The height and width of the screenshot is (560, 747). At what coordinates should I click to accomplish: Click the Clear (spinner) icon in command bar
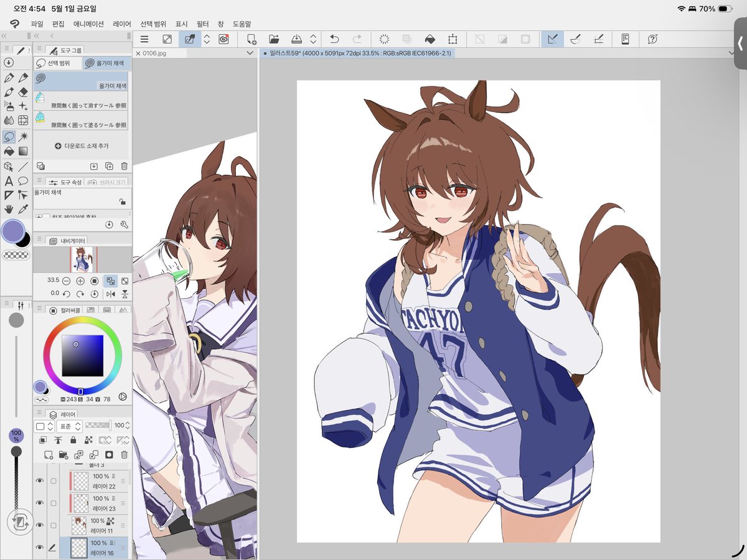click(384, 39)
